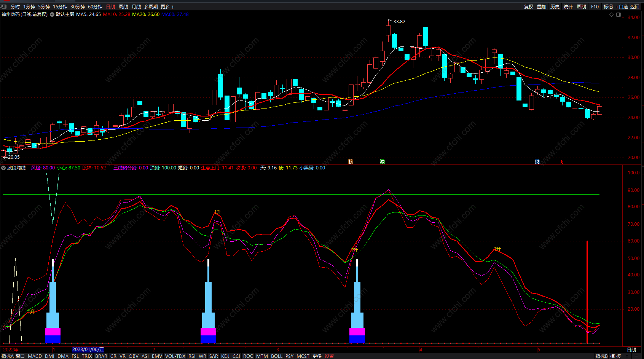Open red 设置 indicator settings
Viewport: 644px width, 359px height.
pyautogui.click(x=329, y=356)
